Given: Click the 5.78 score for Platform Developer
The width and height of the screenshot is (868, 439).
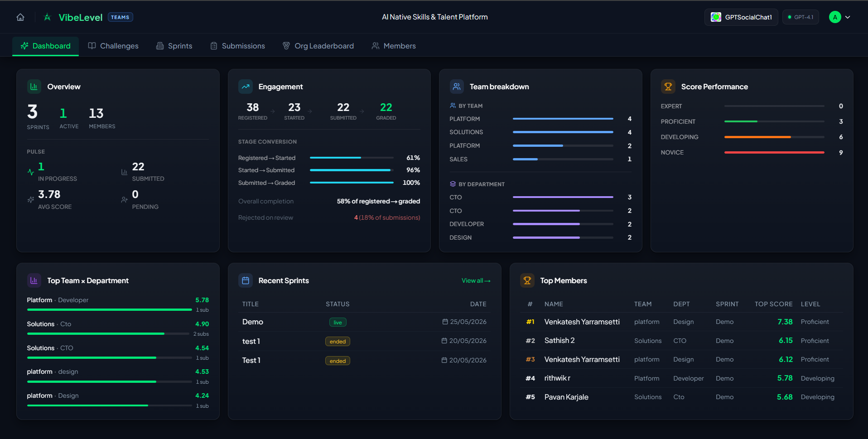Looking at the screenshot, I should pyautogui.click(x=202, y=300).
